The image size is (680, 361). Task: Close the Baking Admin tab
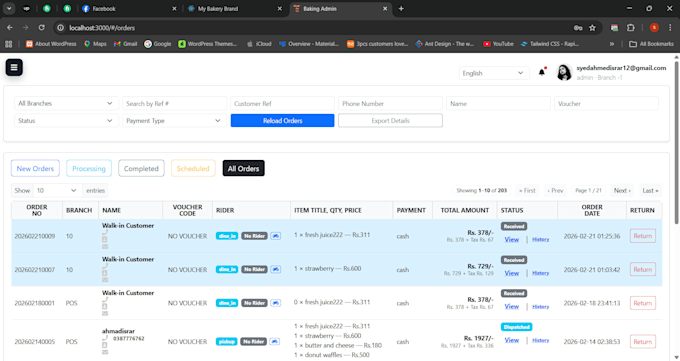point(385,9)
